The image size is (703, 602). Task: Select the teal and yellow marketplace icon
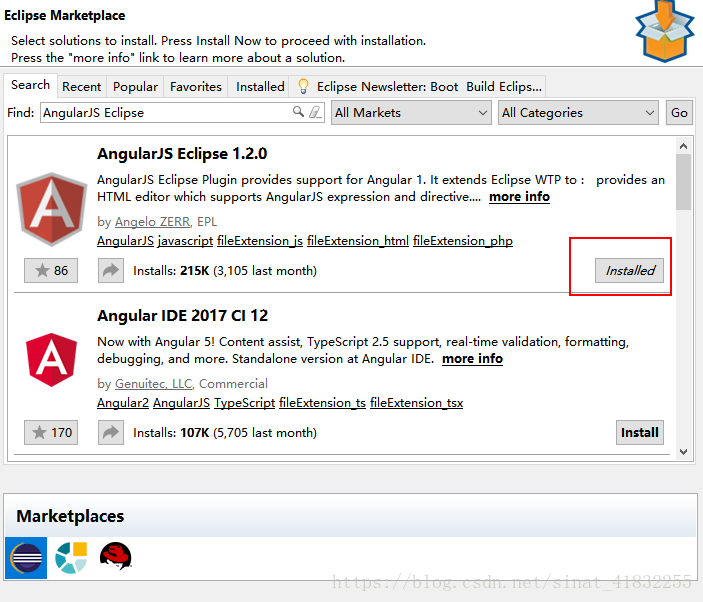click(x=71, y=558)
